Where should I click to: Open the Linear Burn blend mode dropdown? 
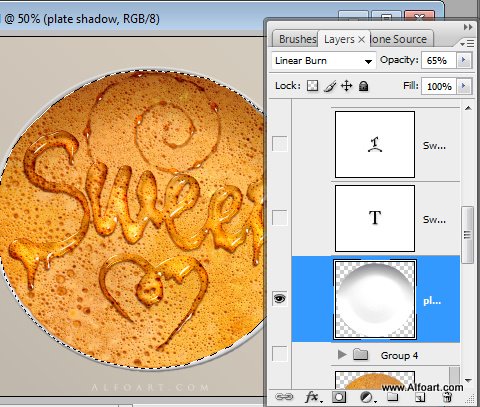tap(324, 61)
